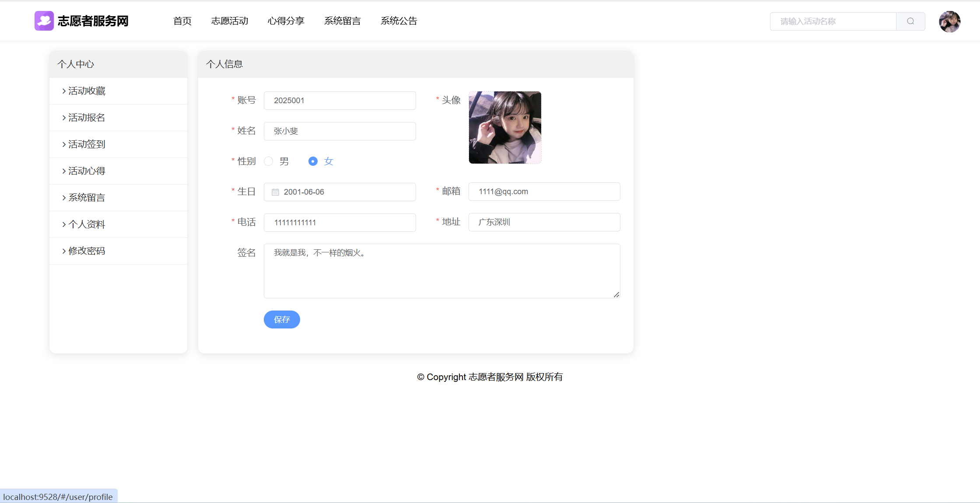Click 首页 home link
This screenshot has height=503, width=980.
tap(182, 21)
